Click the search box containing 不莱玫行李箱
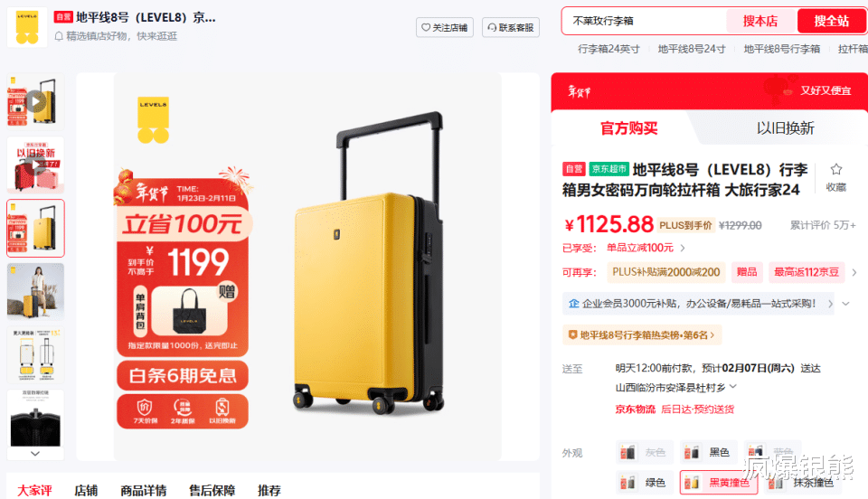Viewport: 868px width, 499px height. [x=645, y=21]
